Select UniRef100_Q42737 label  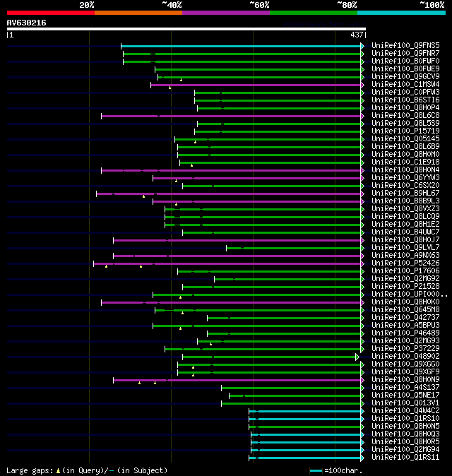(x=405, y=318)
